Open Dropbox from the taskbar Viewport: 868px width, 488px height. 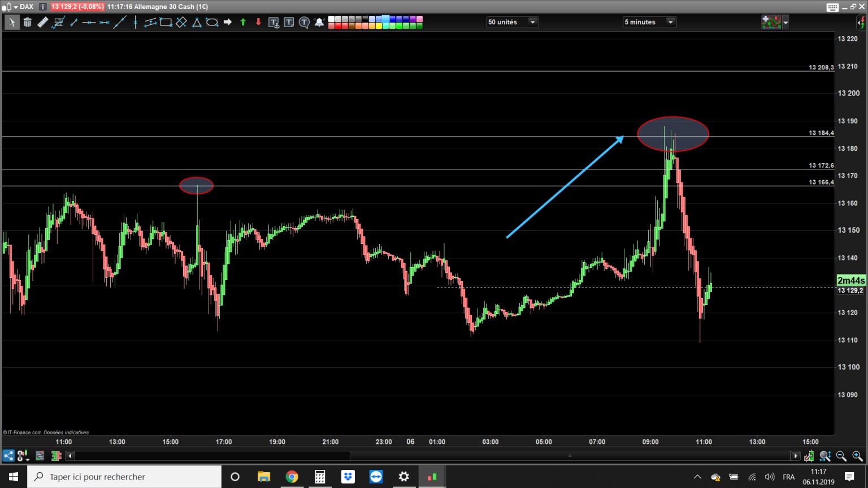click(348, 477)
